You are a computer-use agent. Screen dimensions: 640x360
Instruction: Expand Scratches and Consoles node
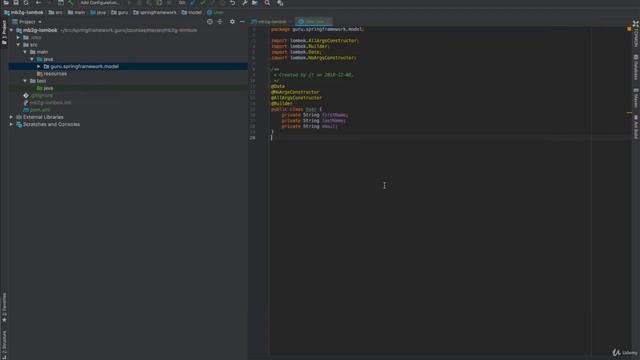click(x=11, y=124)
